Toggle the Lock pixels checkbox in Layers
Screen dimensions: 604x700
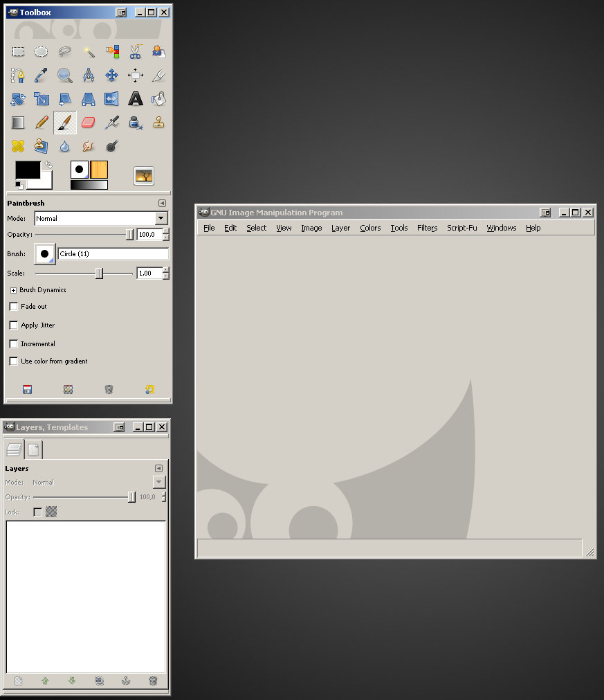[x=38, y=512]
